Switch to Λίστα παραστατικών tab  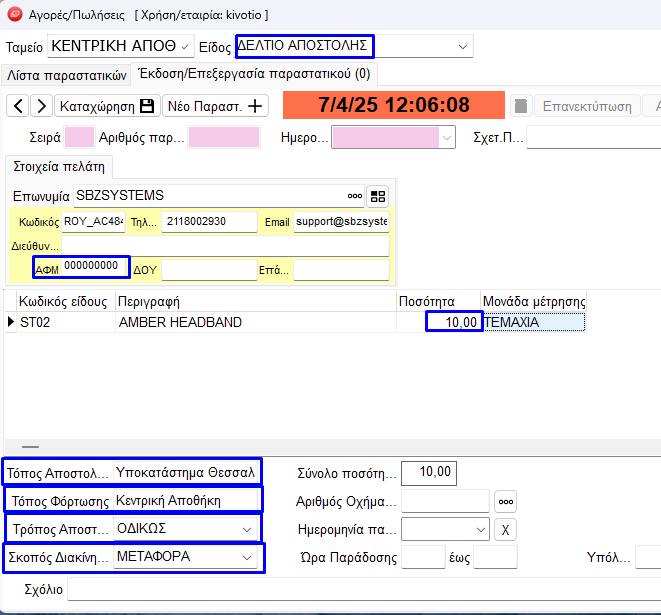66,75
